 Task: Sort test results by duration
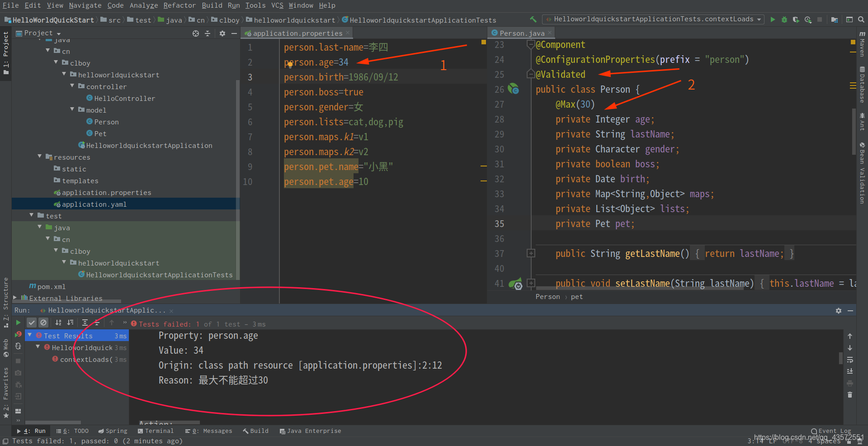[x=70, y=323]
